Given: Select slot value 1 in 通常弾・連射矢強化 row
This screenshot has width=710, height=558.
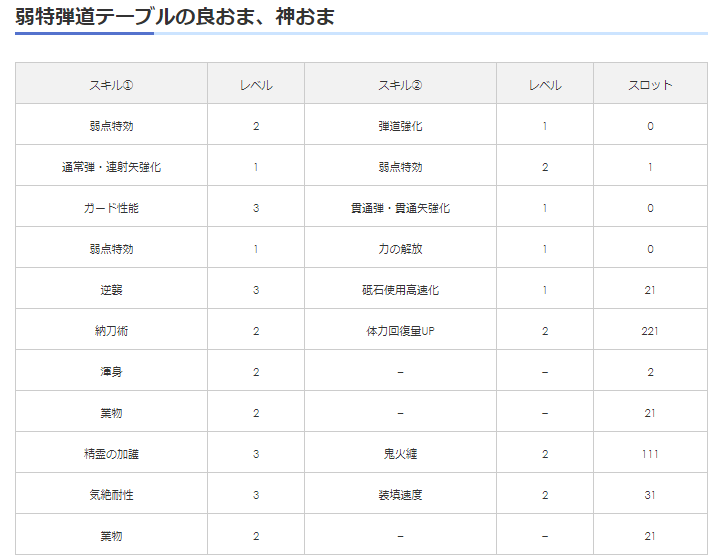Looking at the screenshot, I should click(x=650, y=167).
